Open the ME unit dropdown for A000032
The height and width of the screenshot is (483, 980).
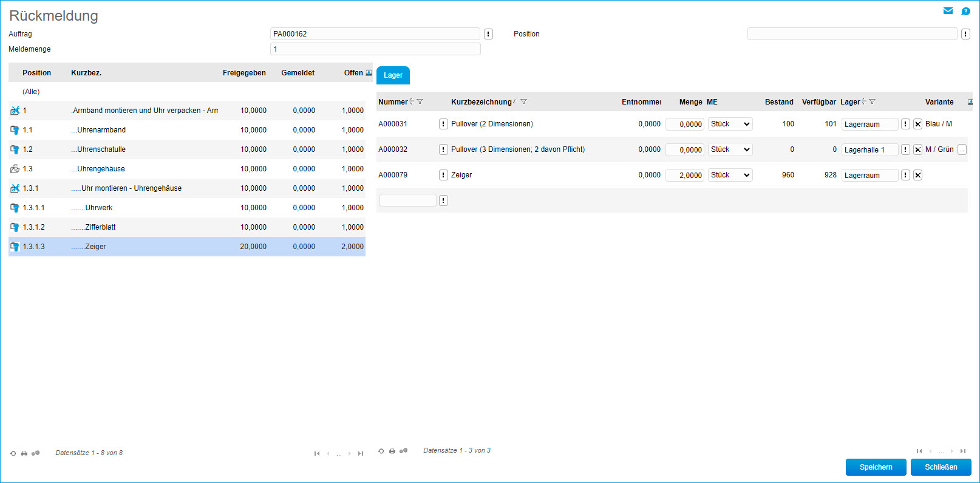coord(730,149)
